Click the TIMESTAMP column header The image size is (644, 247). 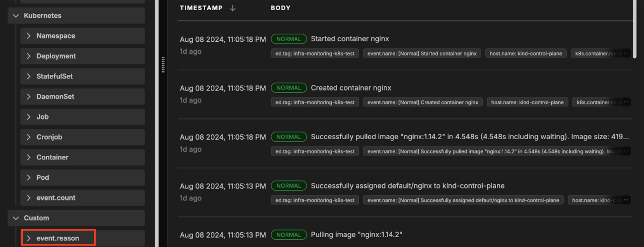pos(201,8)
